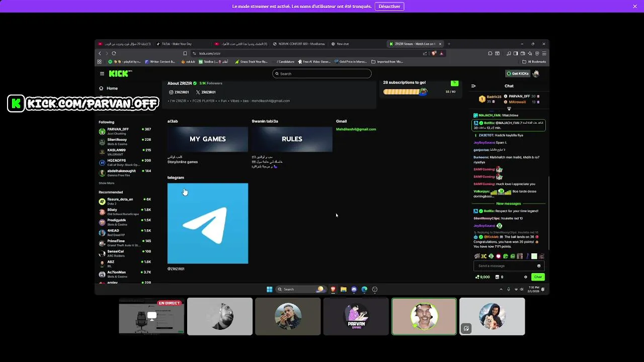The image size is (644, 362).
Task: Open the Kick hamburger sidebar menu
Action: (x=102, y=74)
